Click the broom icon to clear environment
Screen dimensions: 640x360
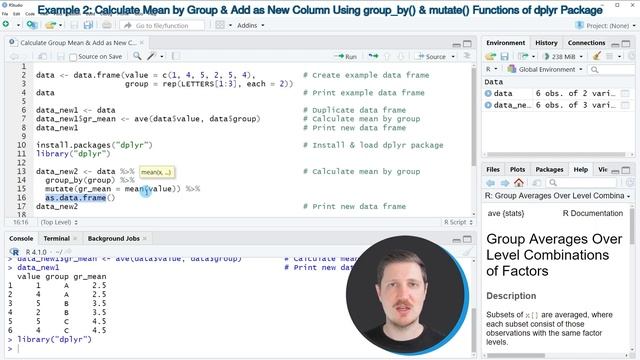pyautogui.click(x=597, y=56)
